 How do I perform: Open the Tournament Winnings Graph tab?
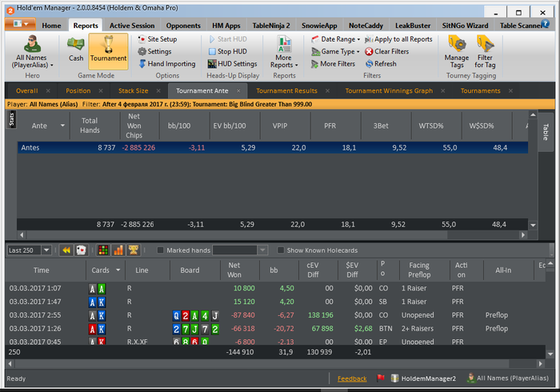click(x=389, y=90)
